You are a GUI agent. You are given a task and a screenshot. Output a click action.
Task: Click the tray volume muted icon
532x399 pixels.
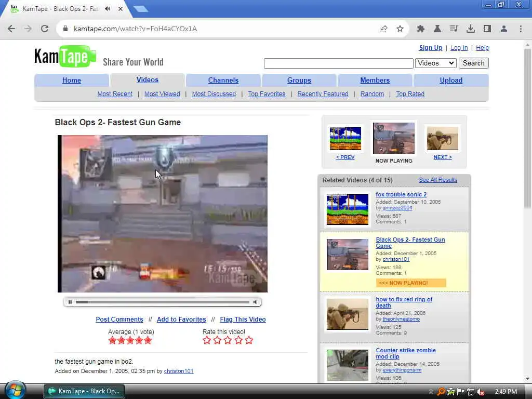[481, 392]
